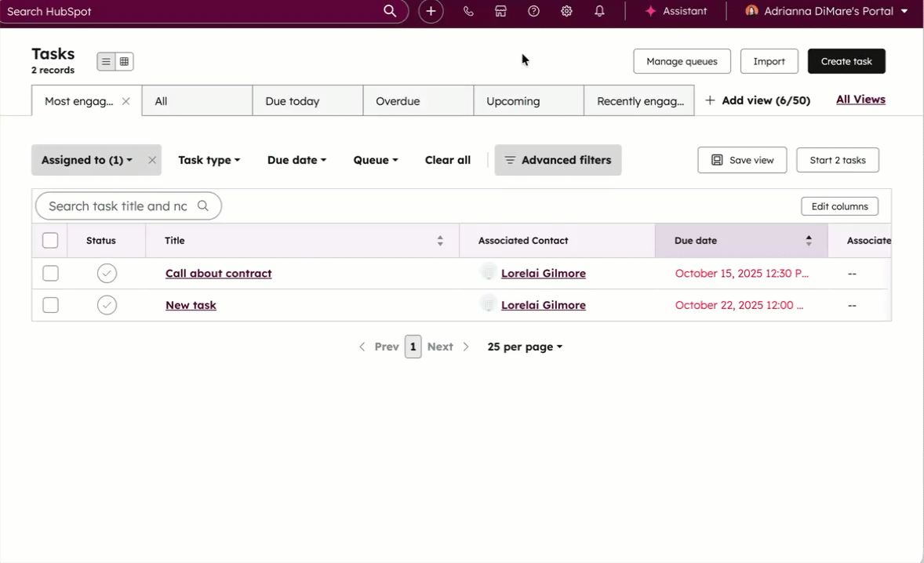Sort by Due date column arrows
924x563 pixels.
(809, 240)
